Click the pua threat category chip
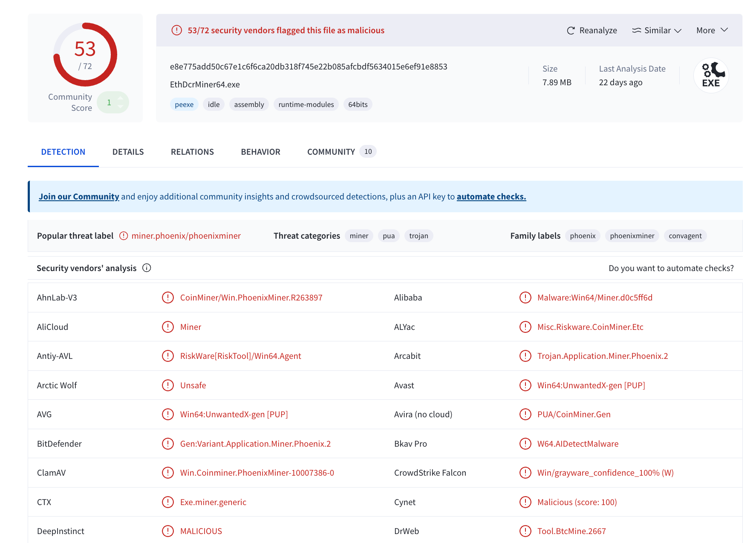Viewport: 756px width, 543px height. click(x=389, y=236)
